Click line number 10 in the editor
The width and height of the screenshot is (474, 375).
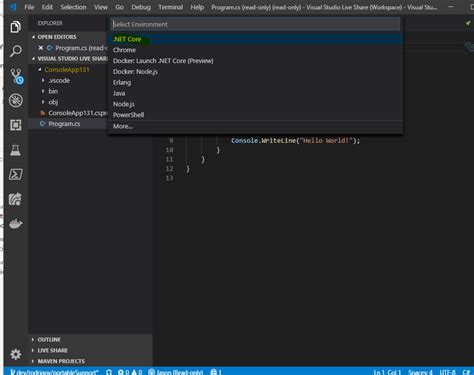(x=169, y=150)
